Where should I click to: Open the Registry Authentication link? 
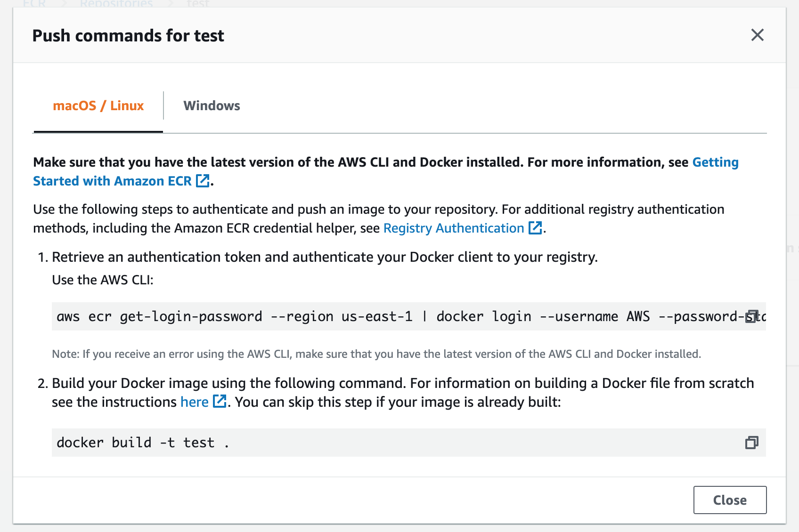[x=453, y=228]
